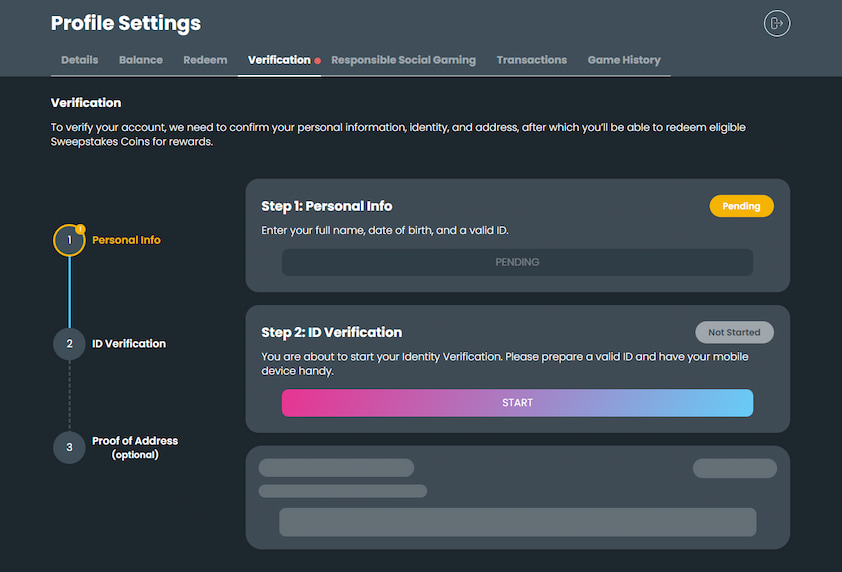842x572 pixels.
Task: Open the Redeem tab
Action: tap(205, 60)
